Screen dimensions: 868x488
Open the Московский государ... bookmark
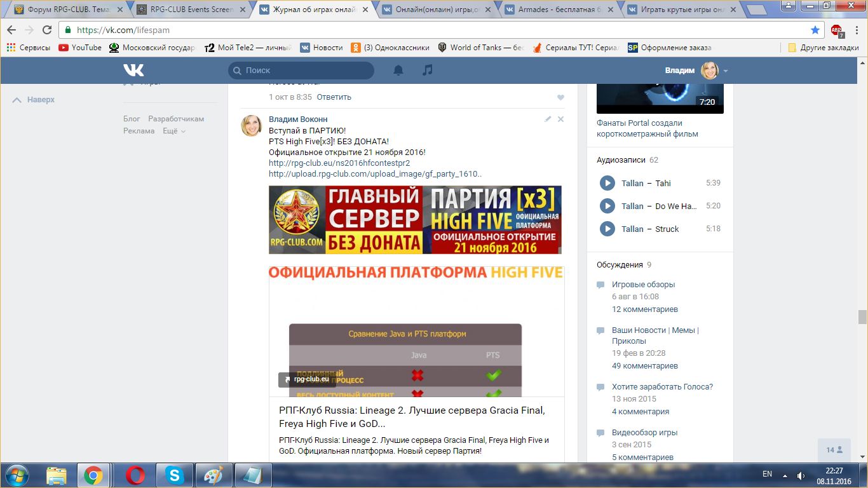tap(153, 48)
